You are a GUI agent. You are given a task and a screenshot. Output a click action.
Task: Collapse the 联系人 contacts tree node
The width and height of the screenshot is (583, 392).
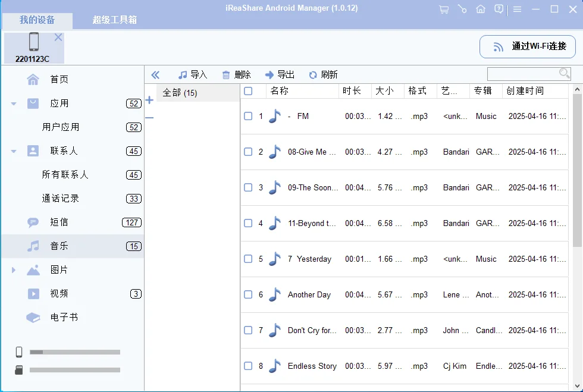(x=14, y=151)
